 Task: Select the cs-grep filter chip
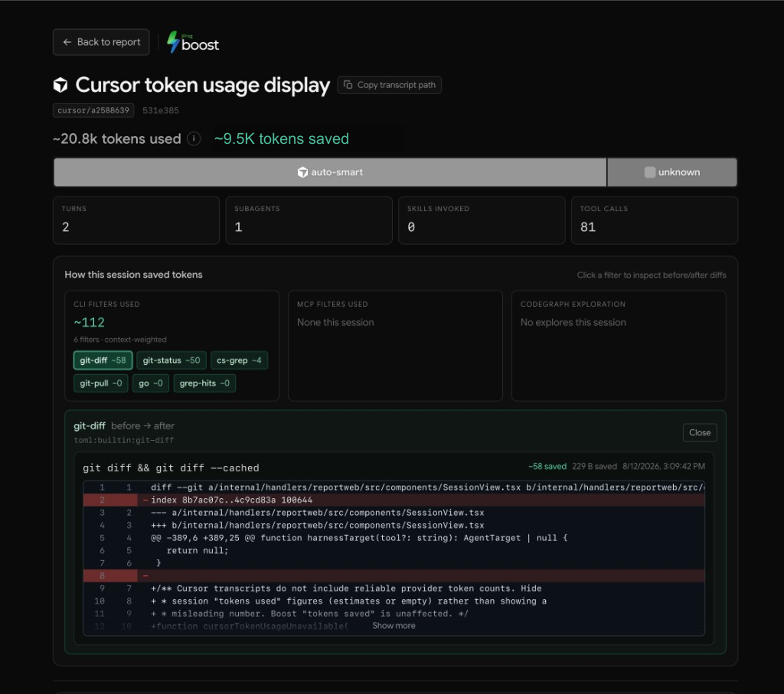coord(239,360)
